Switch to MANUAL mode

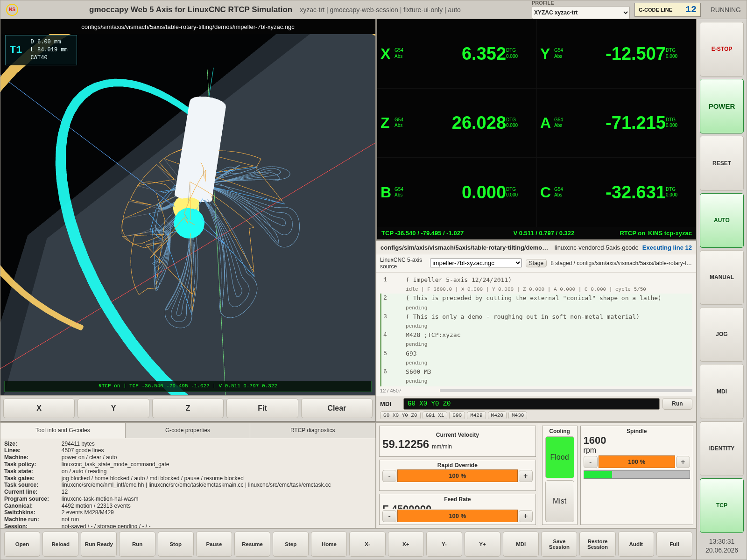pyautogui.click(x=721, y=277)
